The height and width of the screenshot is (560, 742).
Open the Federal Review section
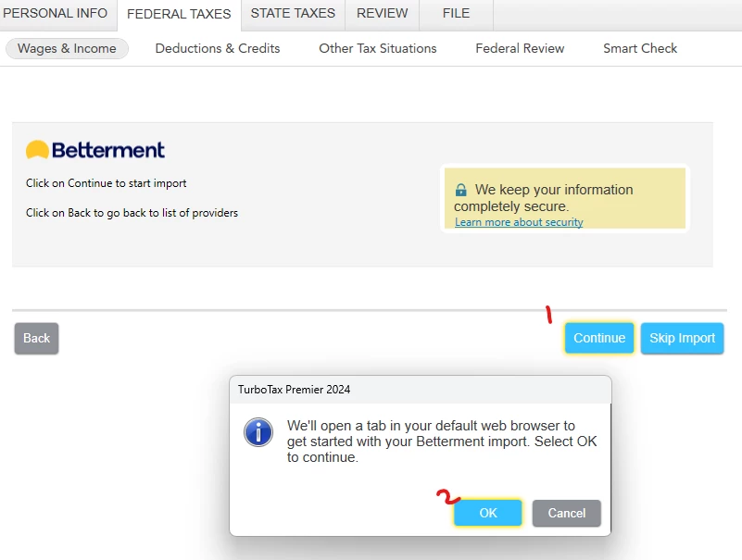520,48
